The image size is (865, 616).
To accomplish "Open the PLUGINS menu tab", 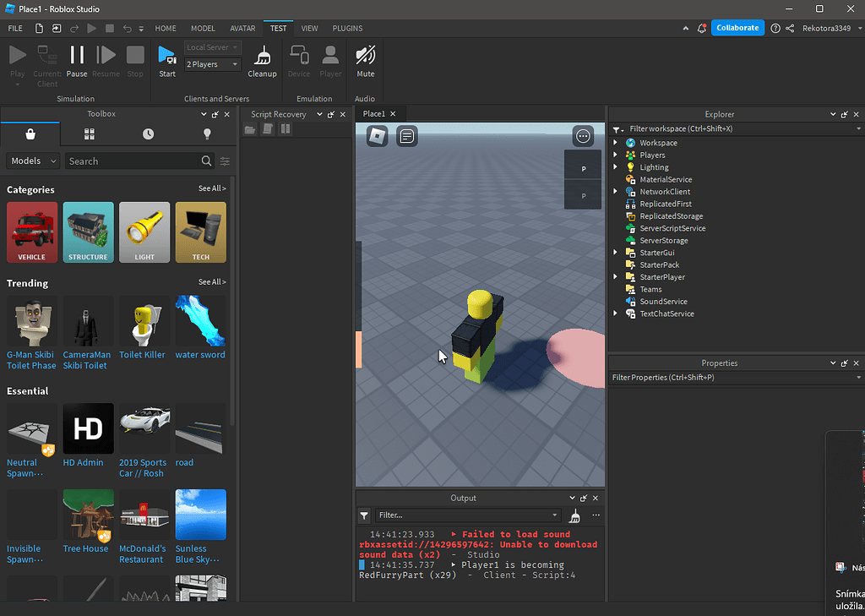I will (x=347, y=28).
